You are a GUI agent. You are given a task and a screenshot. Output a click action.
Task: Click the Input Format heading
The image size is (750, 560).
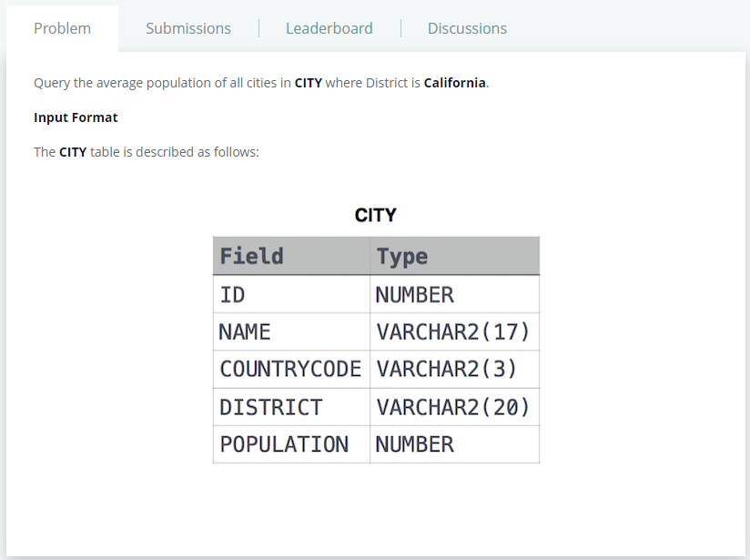[75, 117]
